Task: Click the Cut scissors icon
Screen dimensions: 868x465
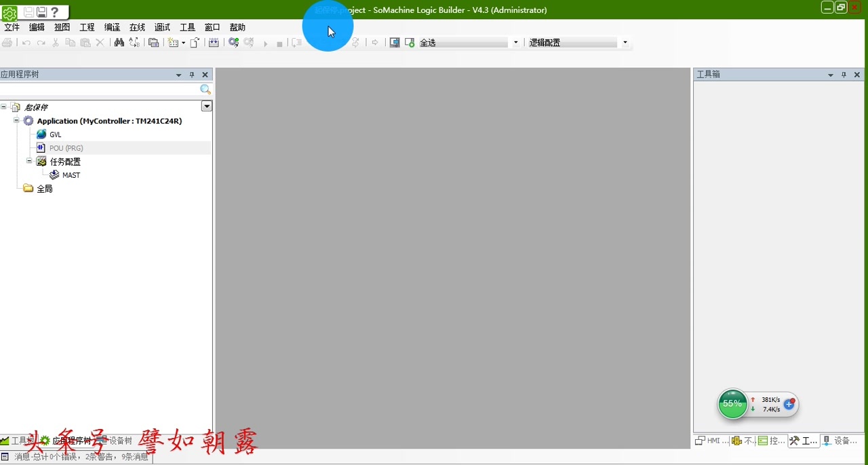Action: pos(56,42)
